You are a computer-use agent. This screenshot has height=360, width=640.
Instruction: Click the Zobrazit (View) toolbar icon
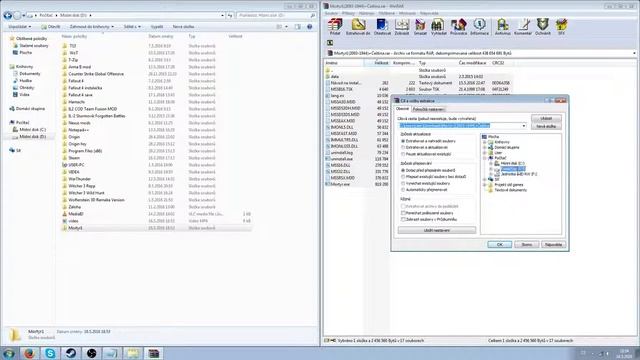402,27
